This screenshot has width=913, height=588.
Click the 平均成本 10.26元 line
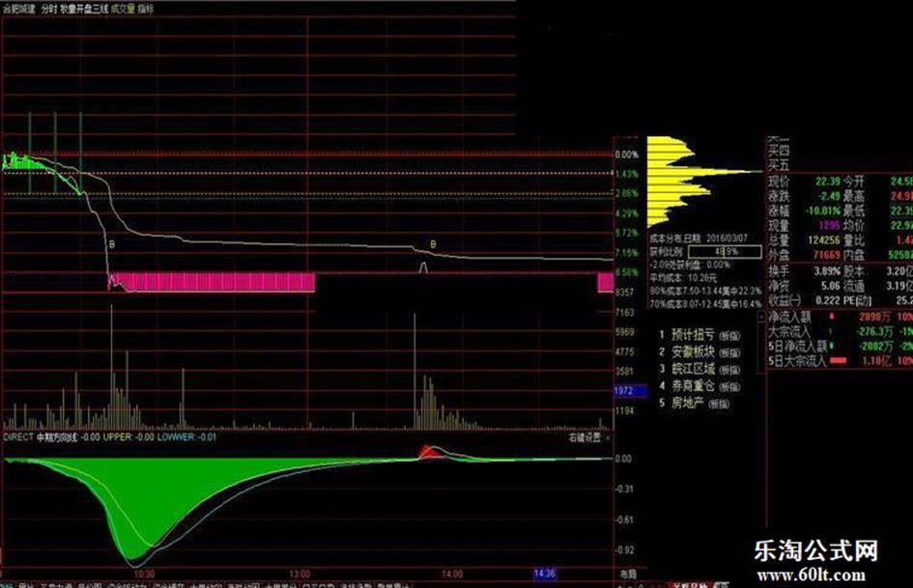683,278
